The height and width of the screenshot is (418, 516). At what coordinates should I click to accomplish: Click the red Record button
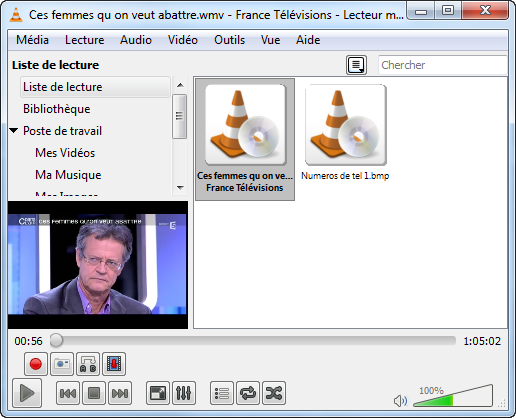point(36,364)
